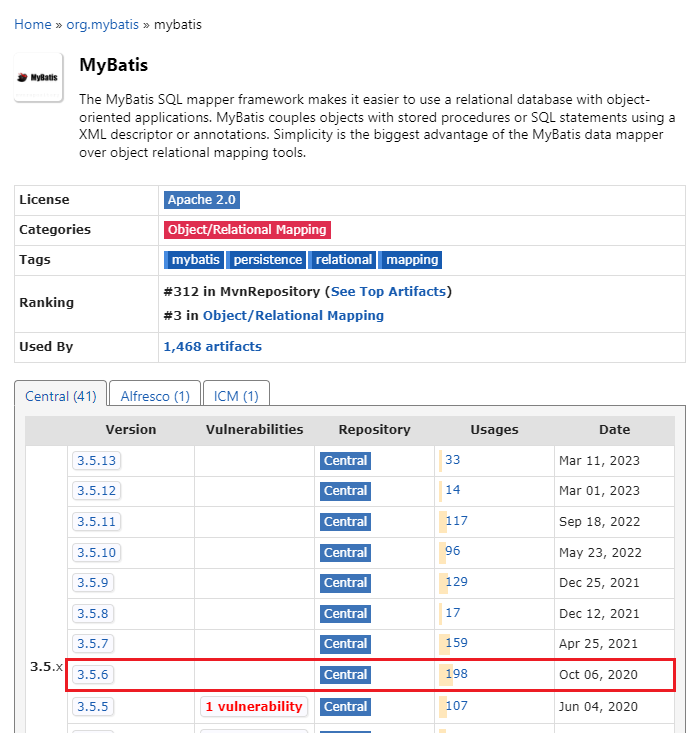This screenshot has width=697, height=733.
Task: Select the relational tag
Action: click(x=342, y=260)
